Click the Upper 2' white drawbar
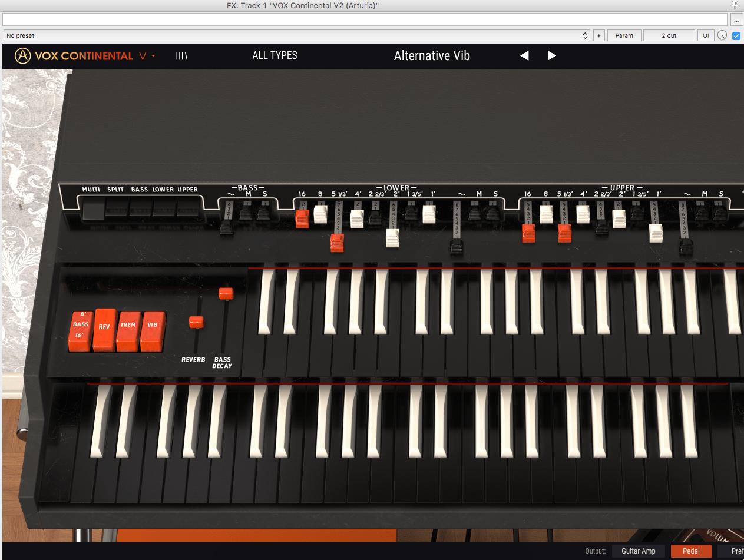This screenshot has width=744, height=560. coord(619,219)
